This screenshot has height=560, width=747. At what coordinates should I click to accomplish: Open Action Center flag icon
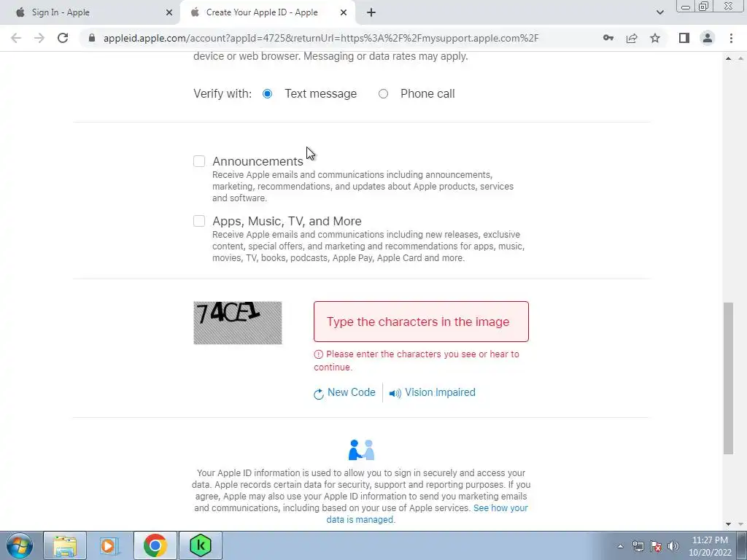click(x=656, y=547)
